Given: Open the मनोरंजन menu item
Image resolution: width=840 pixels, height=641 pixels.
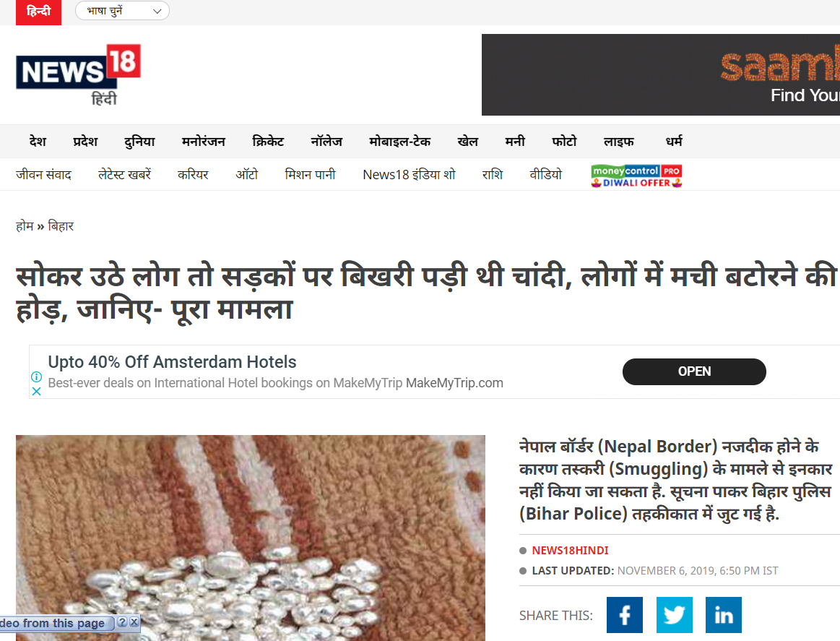Looking at the screenshot, I should tap(204, 142).
